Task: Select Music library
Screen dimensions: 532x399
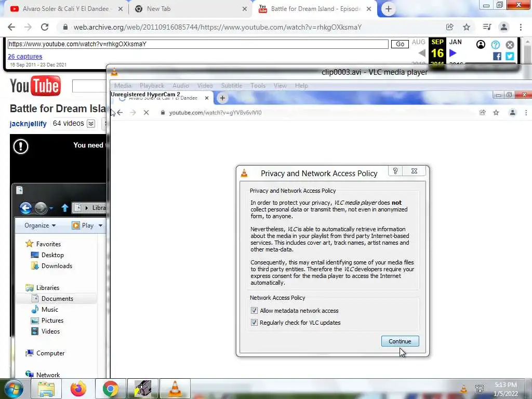Action: pyautogui.click(x=49, y=310)
